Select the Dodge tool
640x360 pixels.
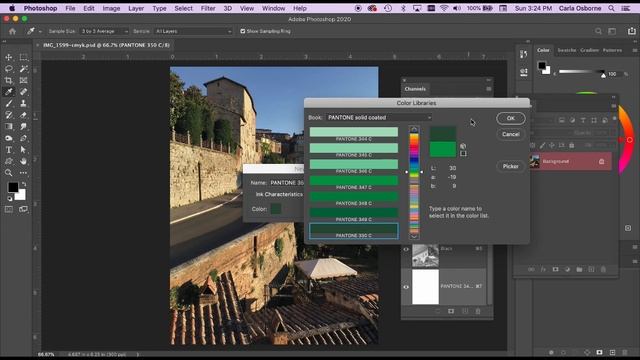pyautogui.click(x=9, y=138)
